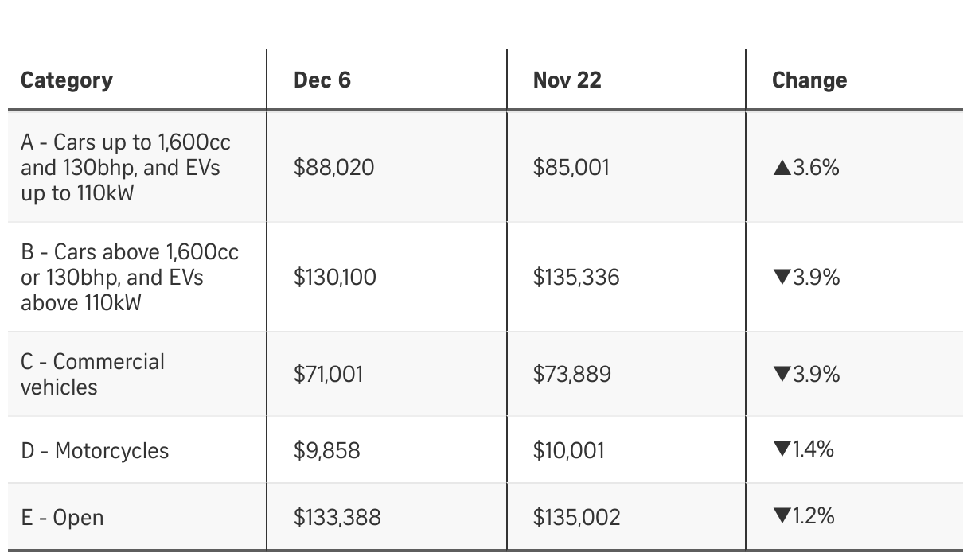Click the down arrow in Category B's change
The image size is (971, 560).
click(782, 278)
